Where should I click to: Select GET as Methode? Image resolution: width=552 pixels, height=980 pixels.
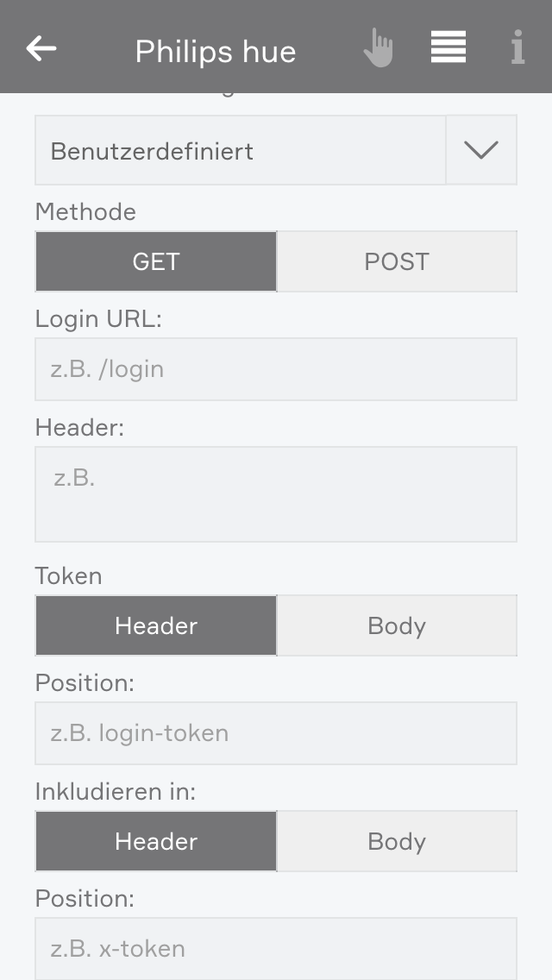click(156, 261)
